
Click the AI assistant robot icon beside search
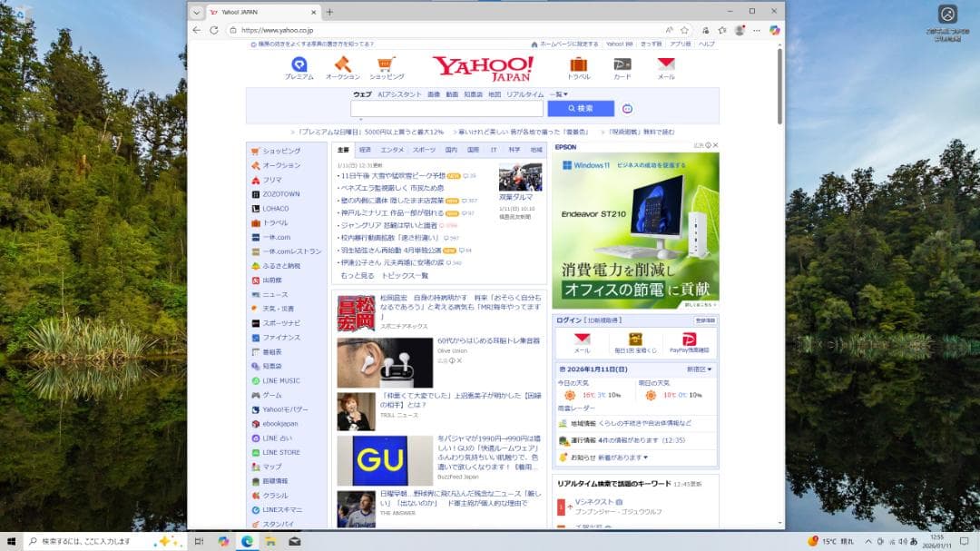click(x=627, y=108)
